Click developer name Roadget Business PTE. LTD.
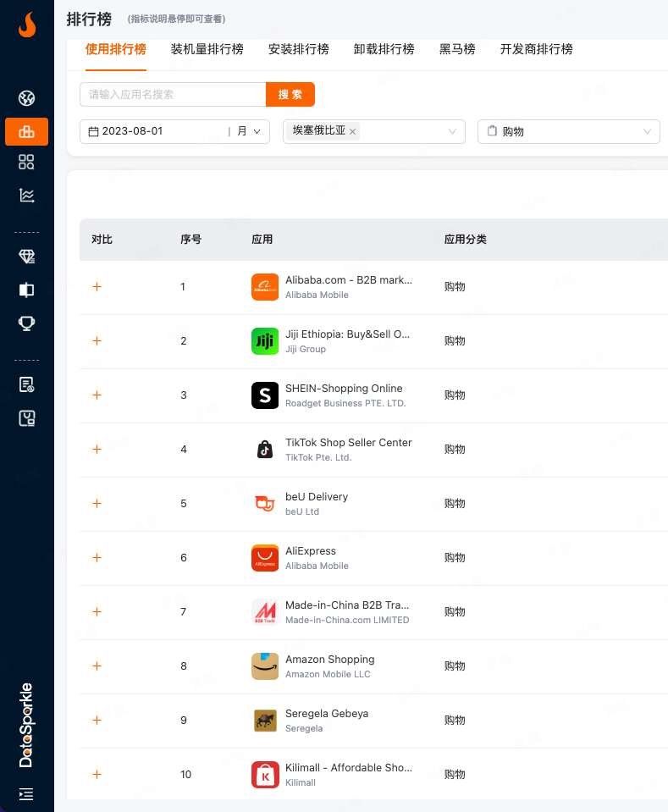Viewport: 668px width, 812px height. click(345, 403)
